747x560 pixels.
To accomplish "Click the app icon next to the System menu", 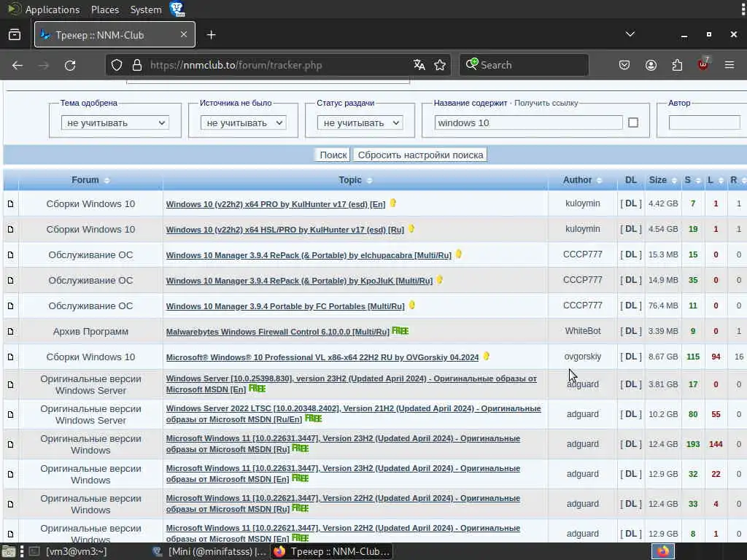I will tap(177, 9).
